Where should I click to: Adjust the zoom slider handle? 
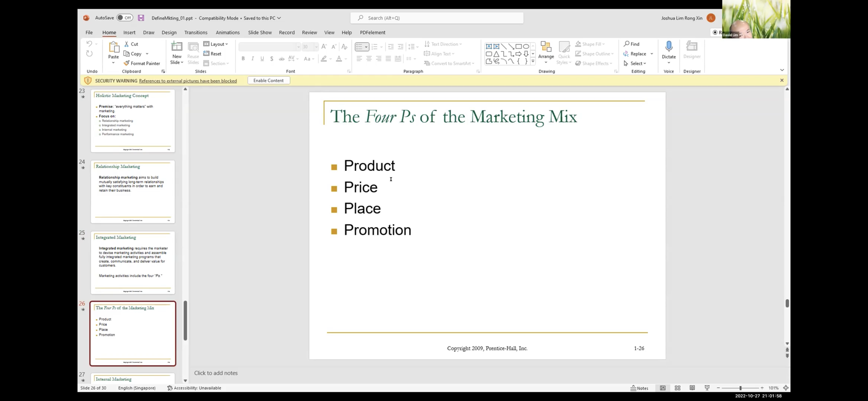(x=740, y=388)
